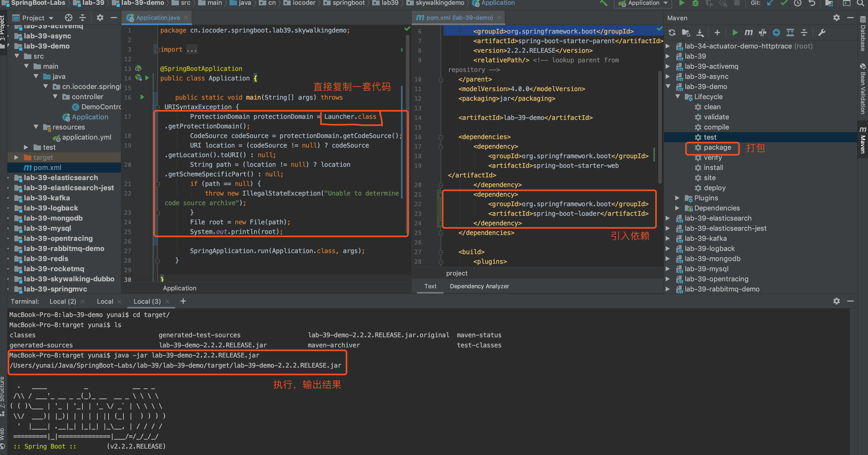The image size is (868, 455).
Task: Select the clean lifecycle goal
Action: tap(712, 107)
